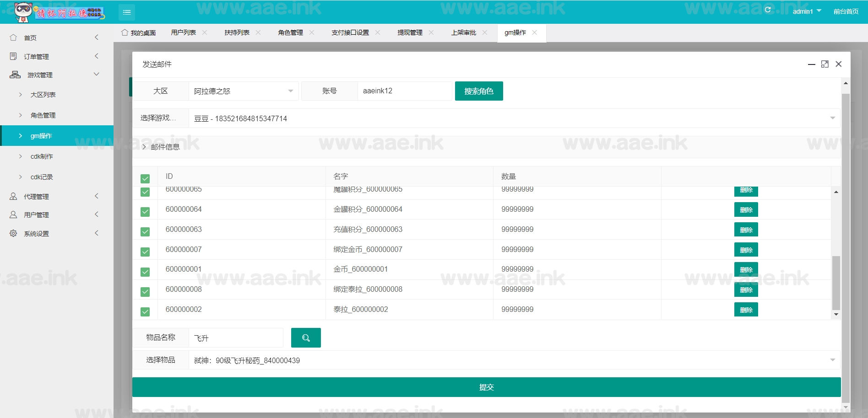This screenshot has width=868, height=418.
Task: Click the 代理管理 user icon
Action: tap(13, 196)
